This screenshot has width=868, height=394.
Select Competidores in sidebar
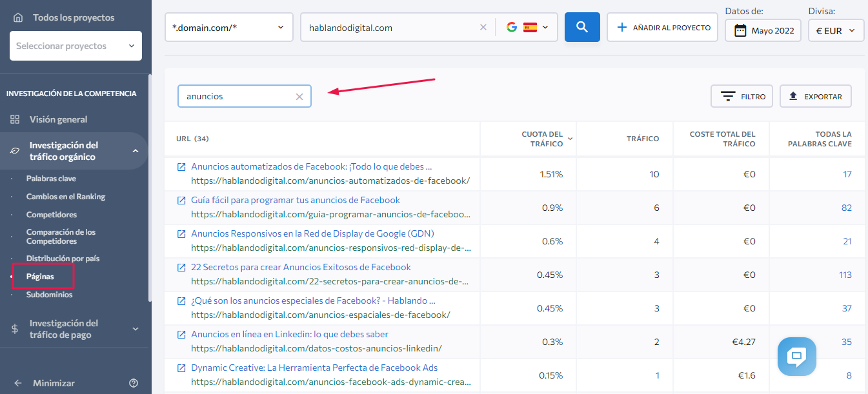point(52,215)
